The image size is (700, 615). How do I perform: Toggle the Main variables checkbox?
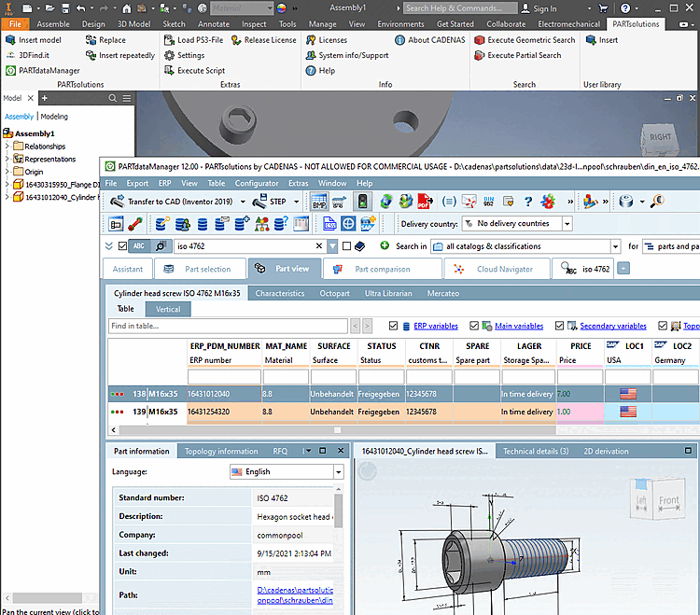coord(474,326)
